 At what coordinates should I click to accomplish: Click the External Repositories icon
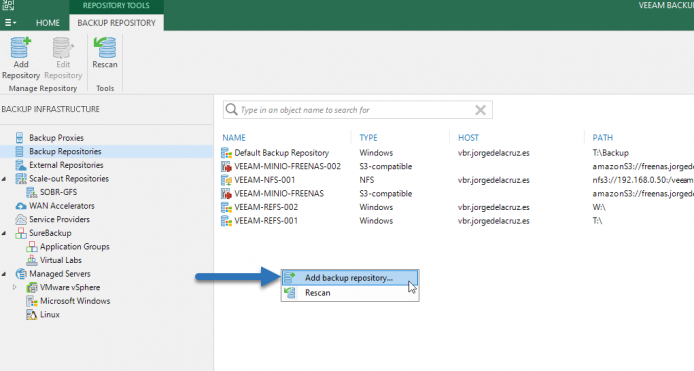(20, 165)
